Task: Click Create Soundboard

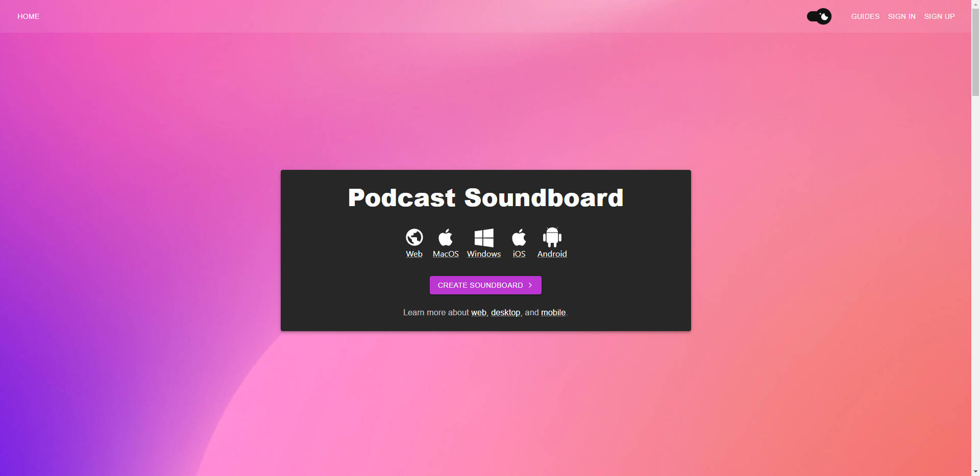Action: pos(485,285)
